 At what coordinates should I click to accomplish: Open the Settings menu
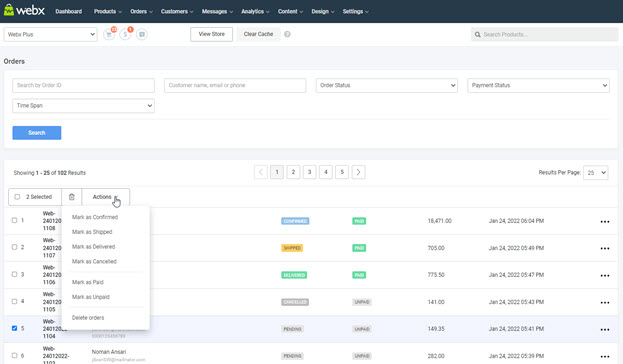pyautogui.click(x=356, y=12)
